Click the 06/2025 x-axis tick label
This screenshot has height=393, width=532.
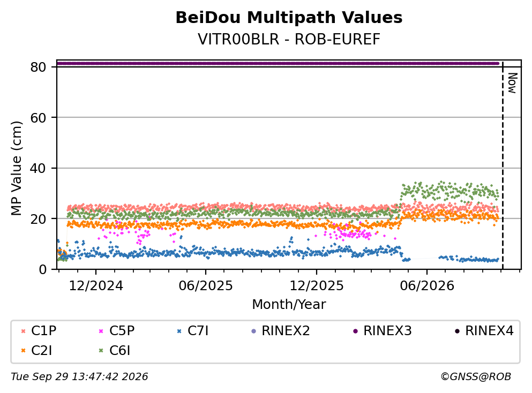tap(206, 286)
